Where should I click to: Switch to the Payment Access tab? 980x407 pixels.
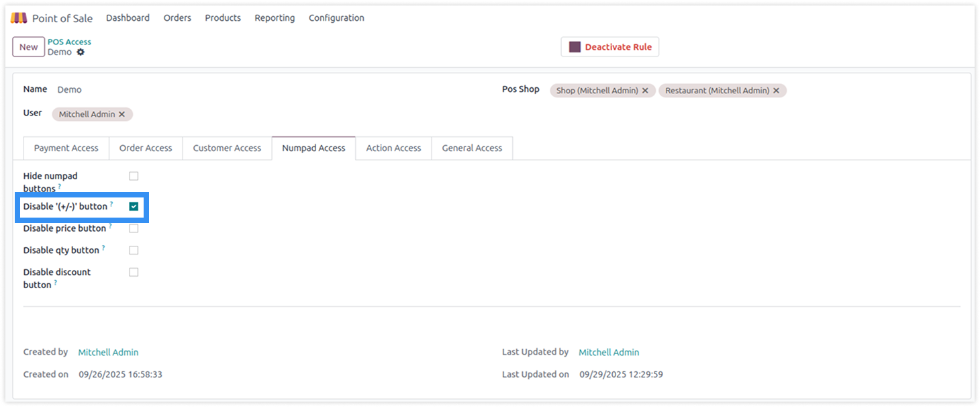pos(66,148)
